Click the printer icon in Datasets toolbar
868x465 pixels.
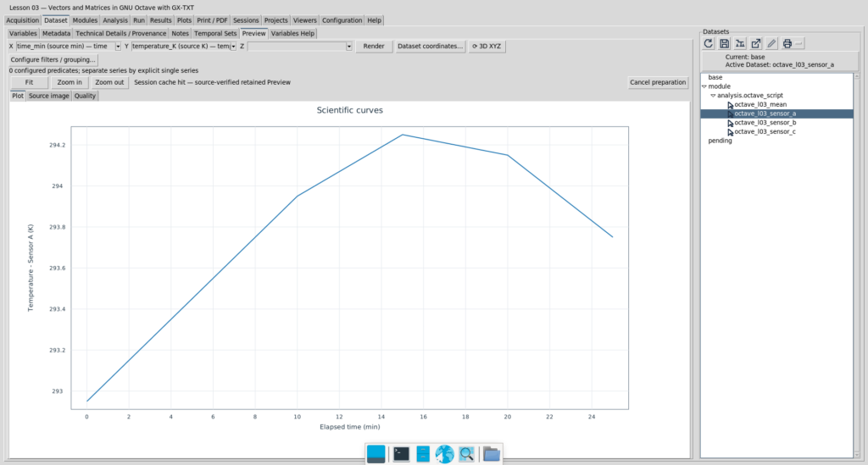click(787, 43)
